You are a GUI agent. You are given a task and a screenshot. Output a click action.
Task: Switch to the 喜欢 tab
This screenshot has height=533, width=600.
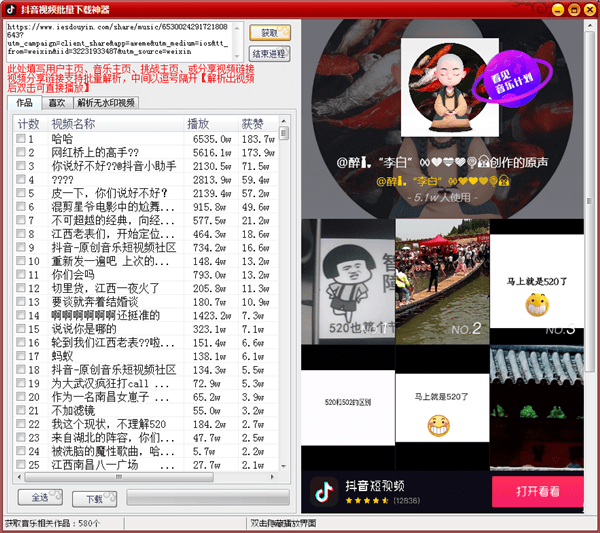pyautogui.click(x=57, y=103)
